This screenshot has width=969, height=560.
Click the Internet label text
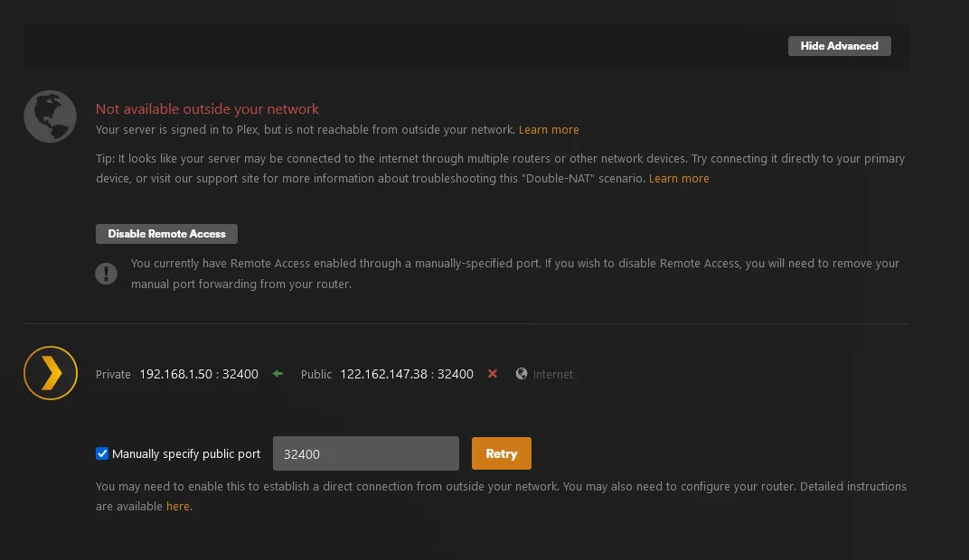tap(553, 375)
